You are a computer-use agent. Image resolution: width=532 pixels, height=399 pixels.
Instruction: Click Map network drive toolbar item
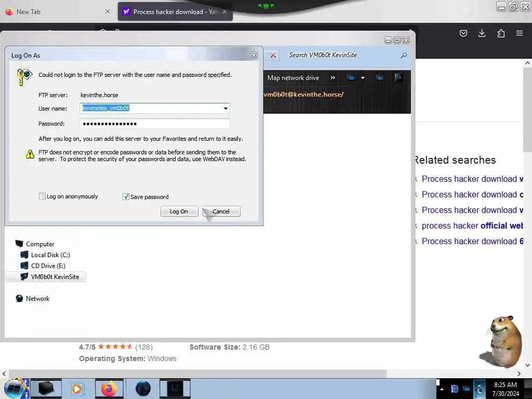[x=293, y=78]
